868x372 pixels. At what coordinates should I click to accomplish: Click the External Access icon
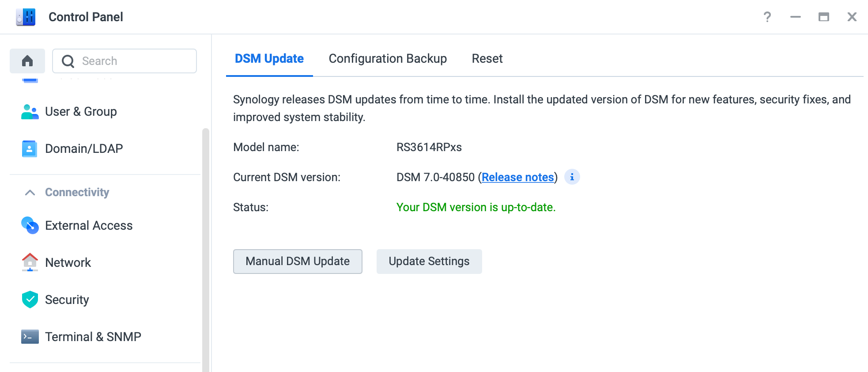30,225
